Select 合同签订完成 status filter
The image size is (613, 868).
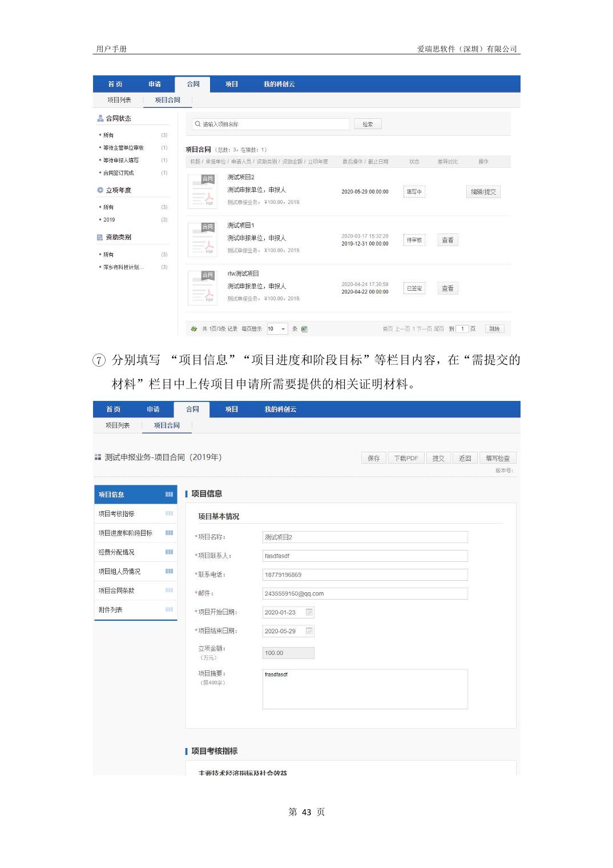pyautogui.click(x=118, y=173)
